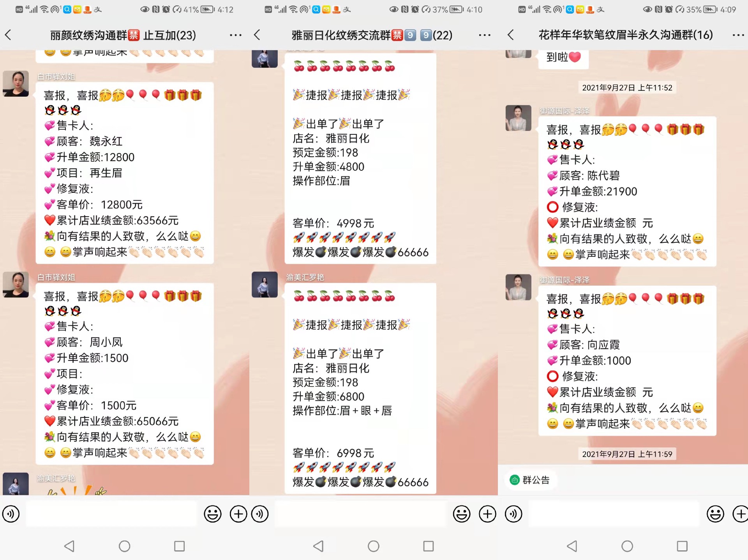This screenshot has height=560, width=748.
Task: Tap voice input icon in right chat
Action: (x=513, y=514)
